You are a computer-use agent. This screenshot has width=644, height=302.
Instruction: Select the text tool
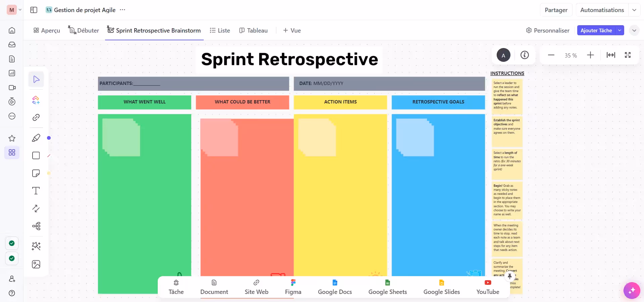pos(36,191)
